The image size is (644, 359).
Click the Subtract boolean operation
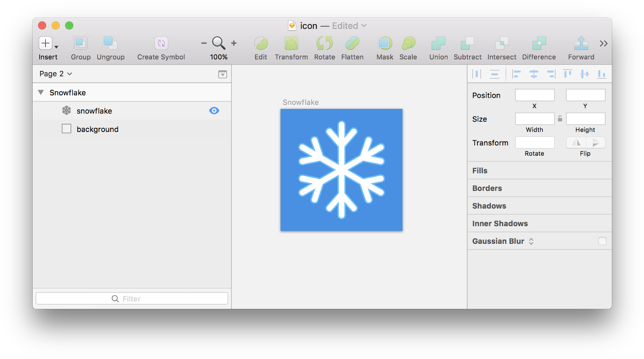(467, 43)
